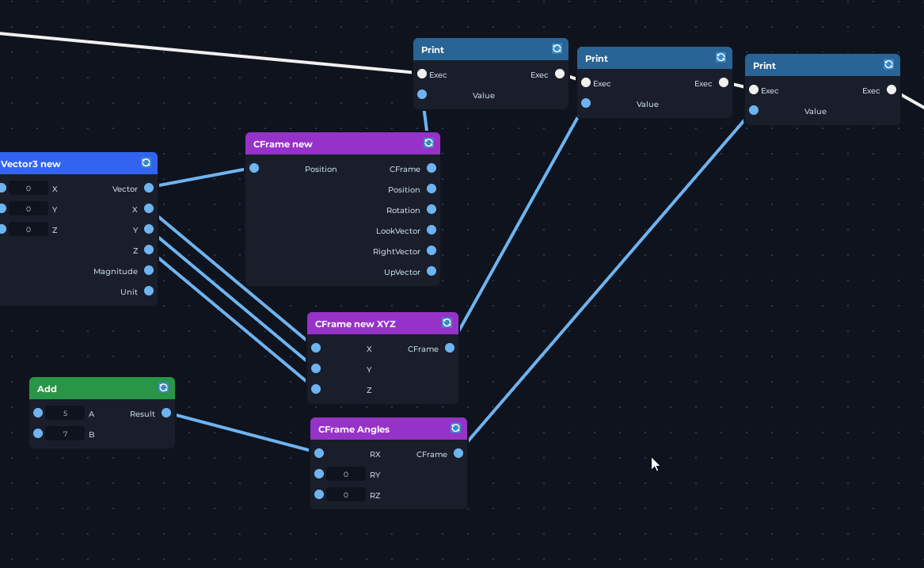This screenshot has width=924, height=568.
Task: Select the Add node title
Action: click(48, 389)
